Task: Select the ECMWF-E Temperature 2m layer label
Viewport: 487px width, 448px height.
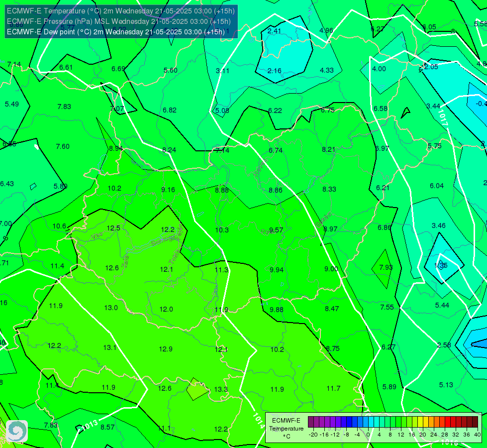Action: (120, 11)
